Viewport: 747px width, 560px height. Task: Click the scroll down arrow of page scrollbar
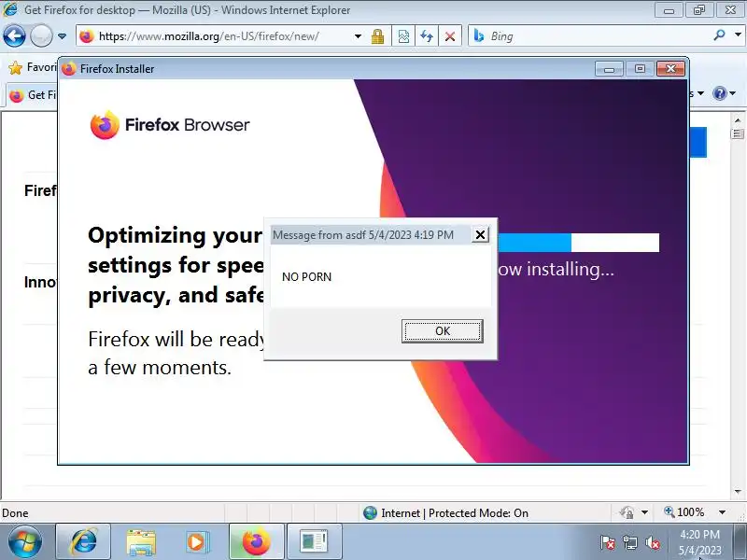point(738,491)
